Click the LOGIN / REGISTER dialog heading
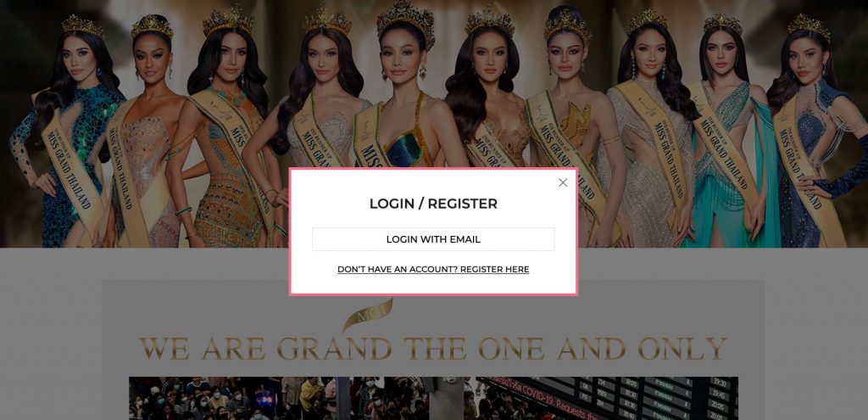This screenshot has width=868, height=420. click(433, 204)
